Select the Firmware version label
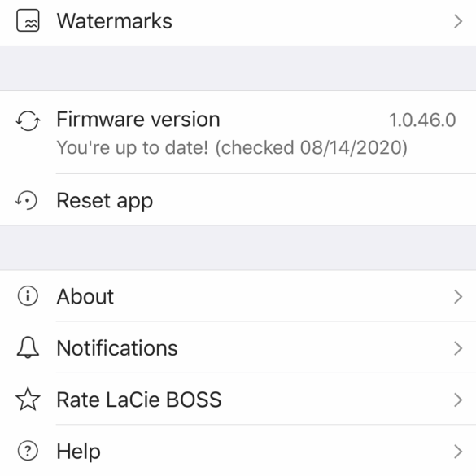This screenshot has height=476, width=476. click(x=138, y=120)
